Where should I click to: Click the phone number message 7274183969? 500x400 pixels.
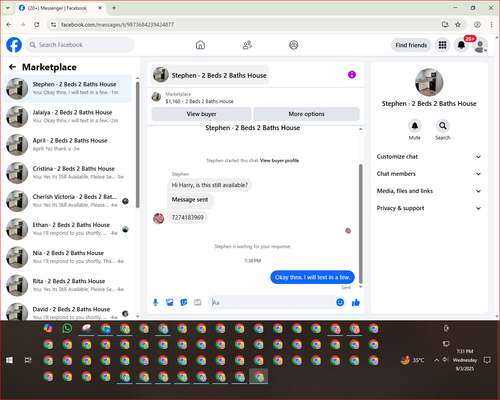pos(187,218)
